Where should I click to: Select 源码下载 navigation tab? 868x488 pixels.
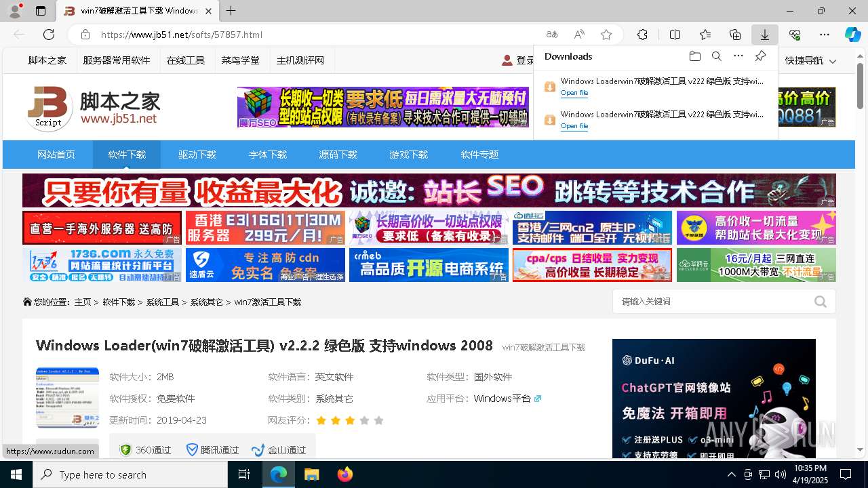click(x=338, y=155)
